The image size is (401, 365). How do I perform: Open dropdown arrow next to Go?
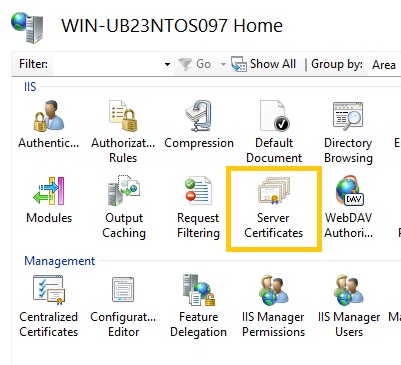click(223, 64)
